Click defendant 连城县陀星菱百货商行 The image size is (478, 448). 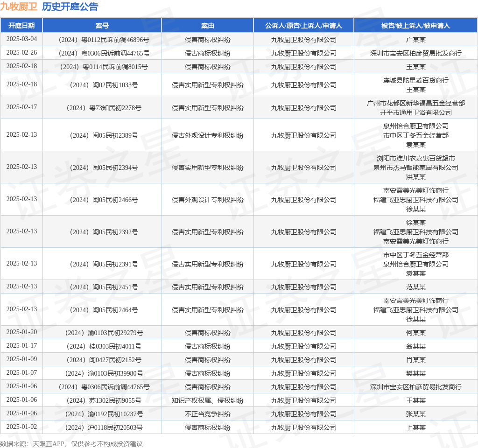tap(416, 80)
